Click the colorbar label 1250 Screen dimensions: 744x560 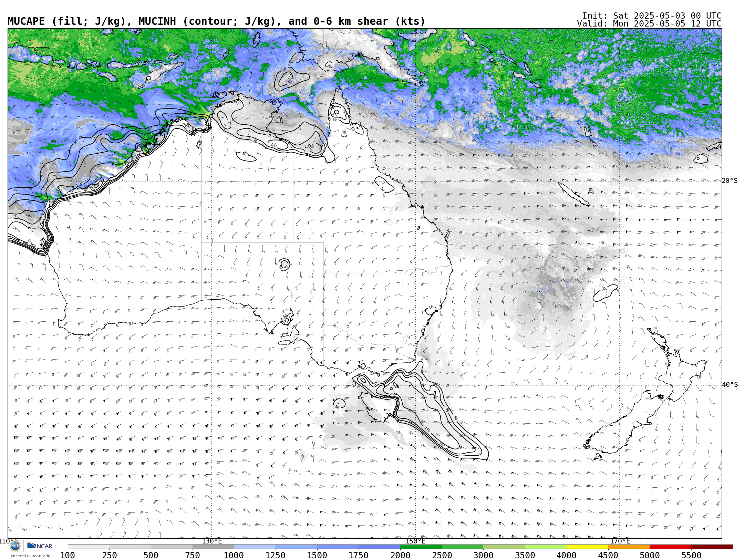click(276, 556)
